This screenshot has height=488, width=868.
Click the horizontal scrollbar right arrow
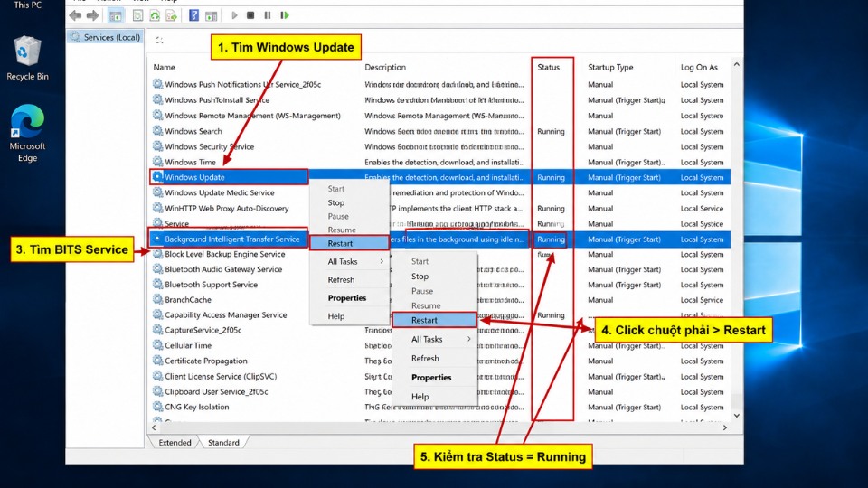724,427
